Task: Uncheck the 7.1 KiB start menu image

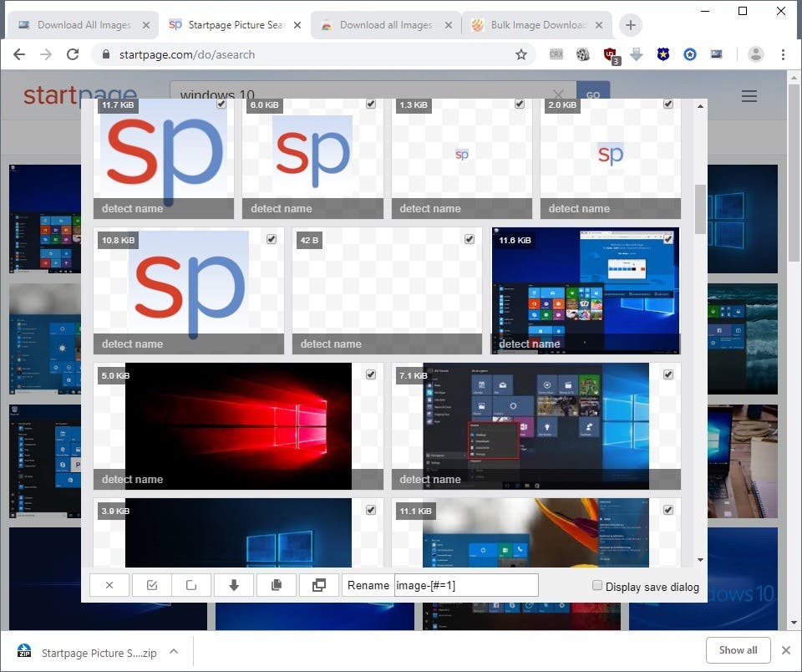Action: (x=668, y=374)
